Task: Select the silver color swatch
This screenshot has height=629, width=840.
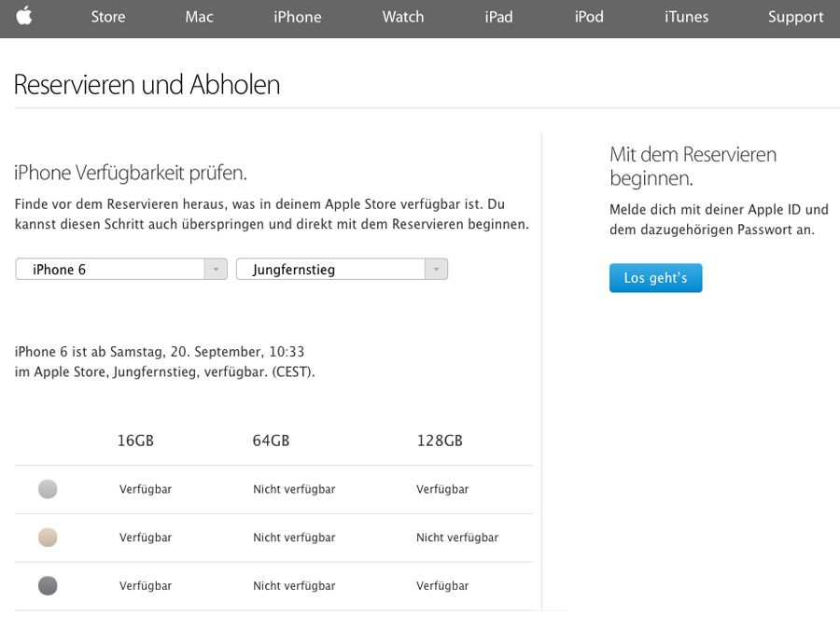Action: click(48, 489)
